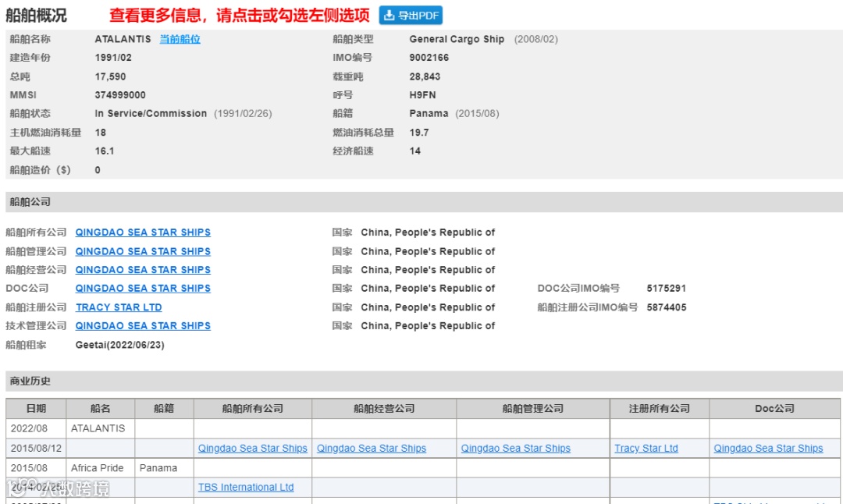Select the 船名 column header
Screen dimensions: 843x504
pos(101,408)
